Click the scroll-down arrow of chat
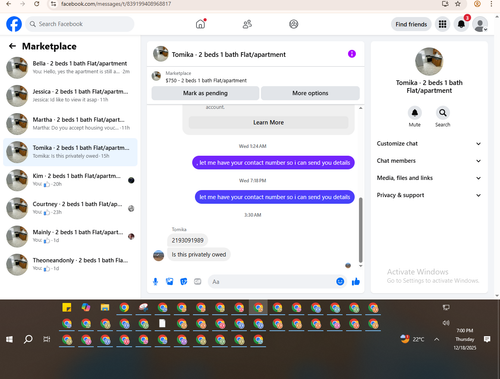The width and height of the screenshot is (500, 379). (360, 266)
